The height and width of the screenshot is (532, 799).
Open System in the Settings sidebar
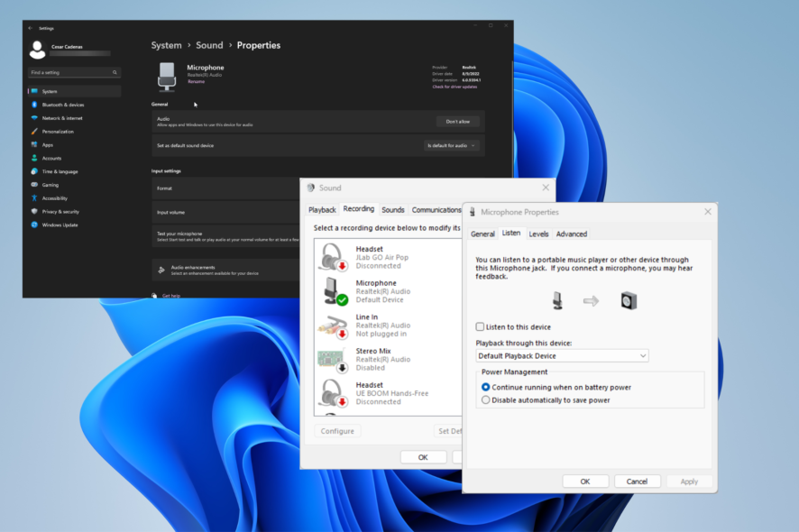pos(74,91)
